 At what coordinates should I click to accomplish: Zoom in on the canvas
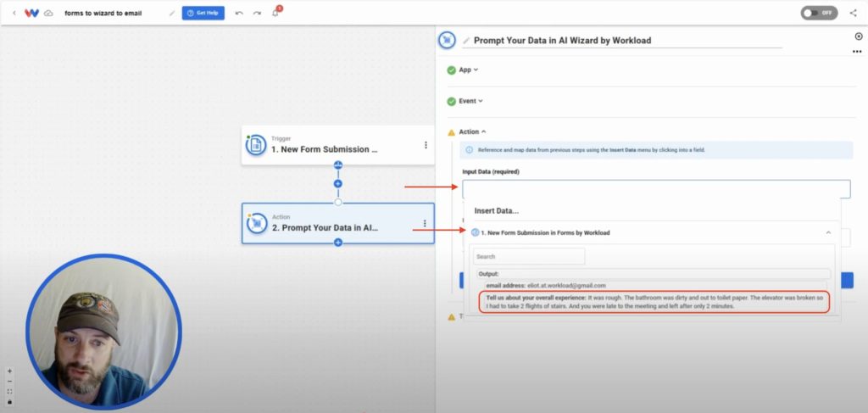pyautogui.click(x=9, y=371)
